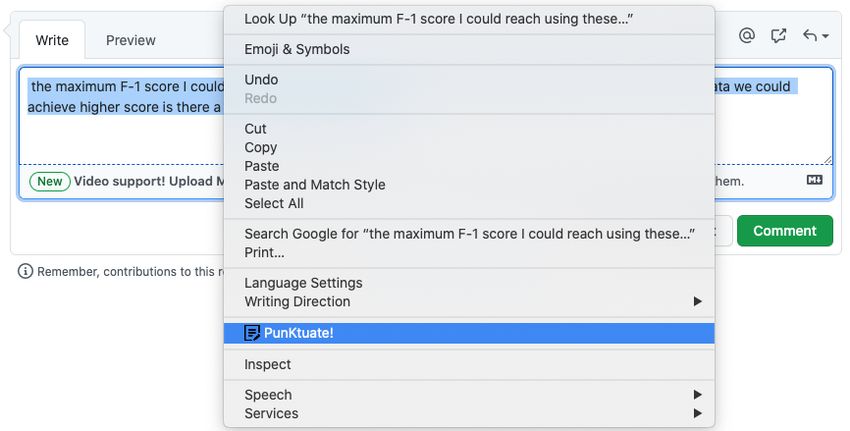Screen dimensions: 850x431
Task: Click the textarea resize handle corner
Action: click(x=827, y=159)
